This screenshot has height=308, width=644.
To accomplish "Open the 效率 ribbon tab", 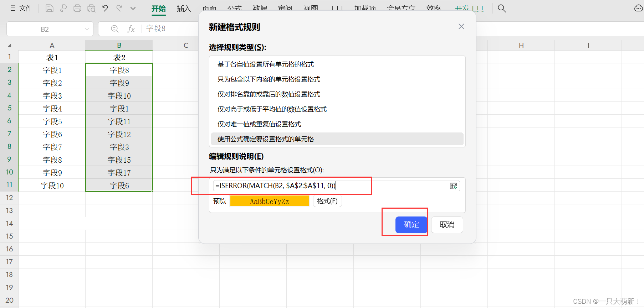I will point(434,9).
